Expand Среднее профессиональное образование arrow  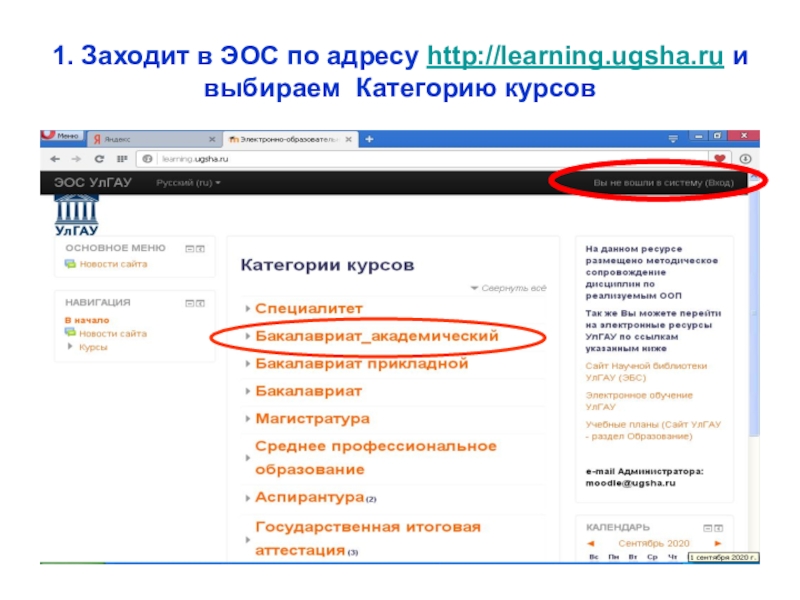click(x=247, y=458)
